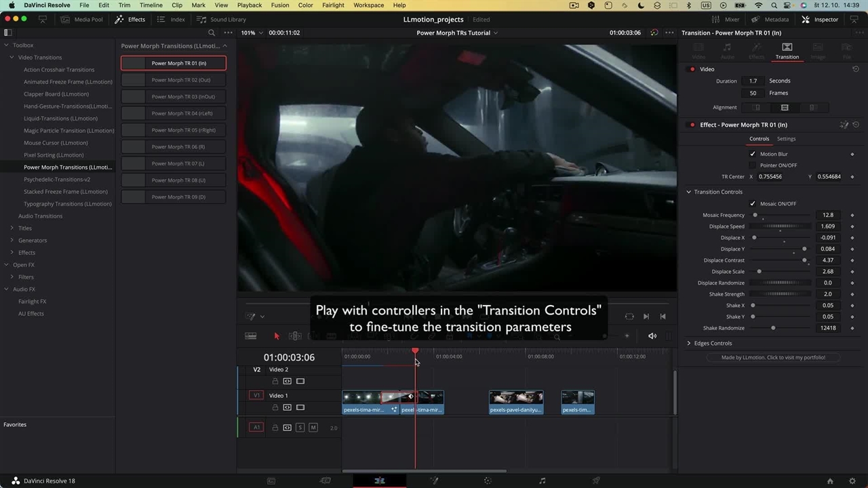The height and width of the screenshot is (488, 868).
Task: Select Power Morph TR 05 (rRight) transition
Action: tap(174, 130)
